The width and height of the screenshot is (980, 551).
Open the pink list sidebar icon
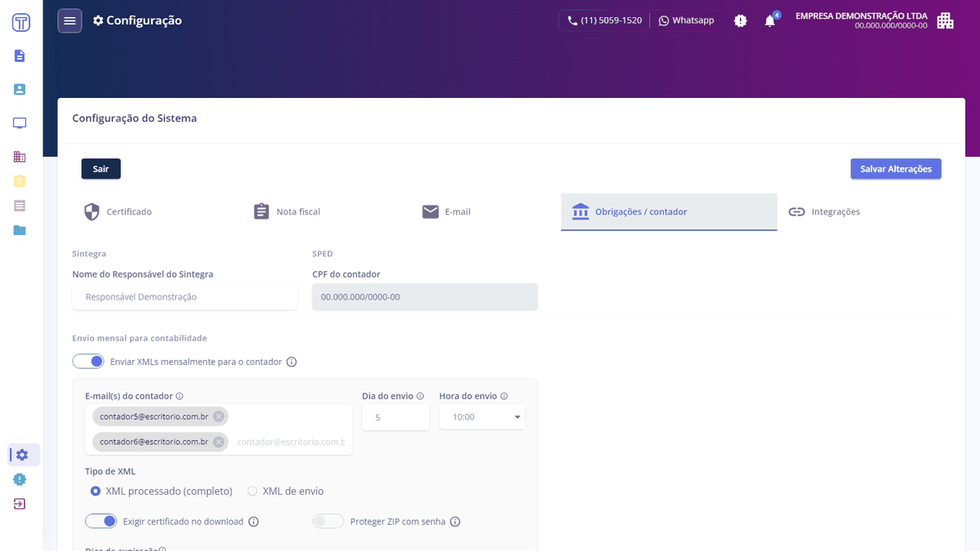[x=20, y=206]
